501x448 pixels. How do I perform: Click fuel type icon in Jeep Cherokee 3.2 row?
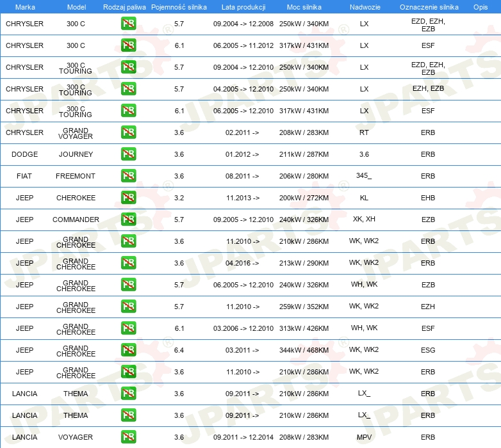[x=128, y=198]
